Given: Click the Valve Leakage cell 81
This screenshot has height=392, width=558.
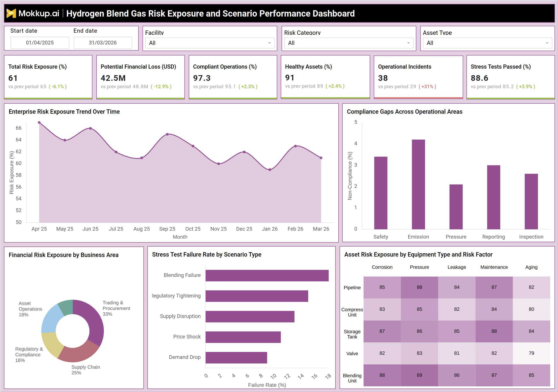Looking at the screenshot, I should coord(457,353).
